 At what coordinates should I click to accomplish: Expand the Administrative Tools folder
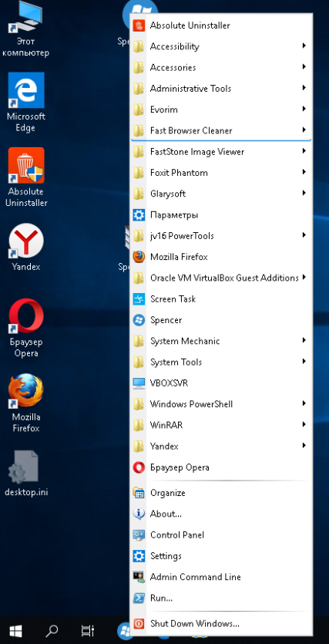[x=220, y=88]
